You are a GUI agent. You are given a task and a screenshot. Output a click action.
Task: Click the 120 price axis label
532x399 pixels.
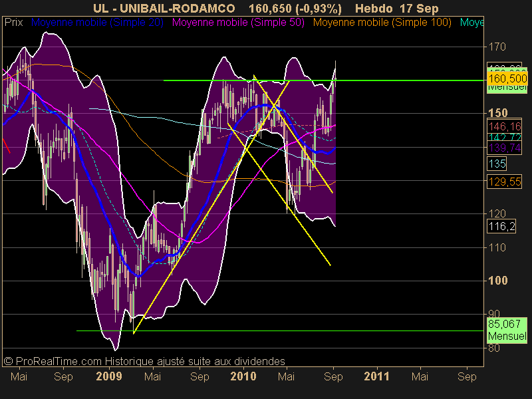coord(497,213)
